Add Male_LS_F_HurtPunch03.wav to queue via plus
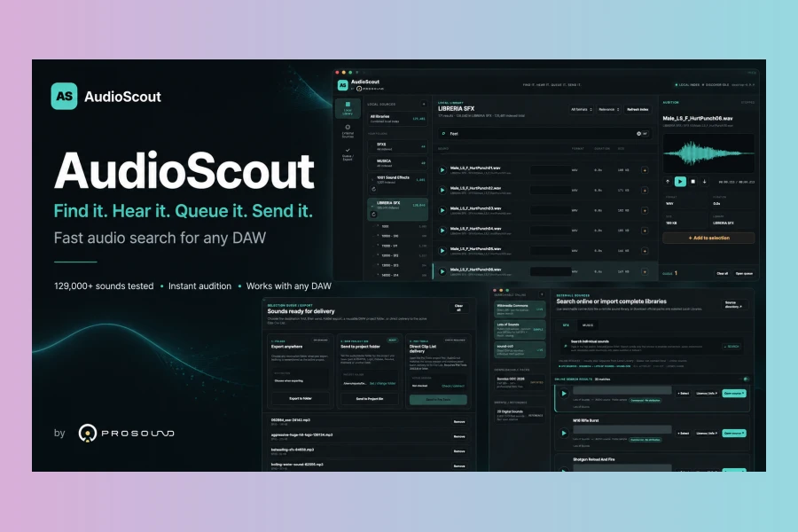Viewport: 798px width, 532px height. (645, 210)
